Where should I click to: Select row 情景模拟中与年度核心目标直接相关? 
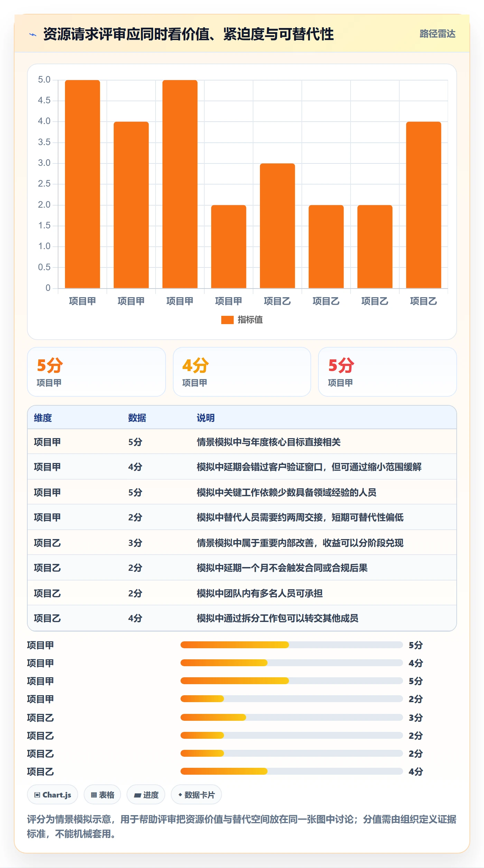click(242, 442)
